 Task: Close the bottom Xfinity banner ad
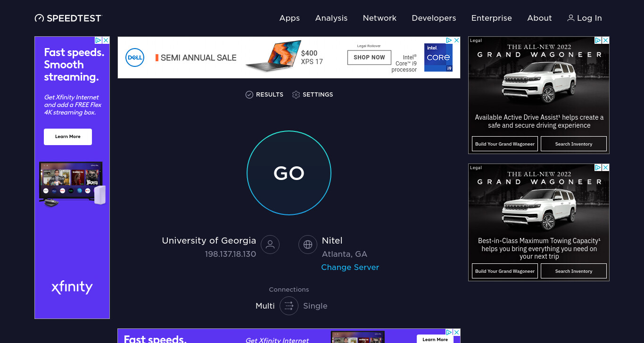[x=456, y=333]
